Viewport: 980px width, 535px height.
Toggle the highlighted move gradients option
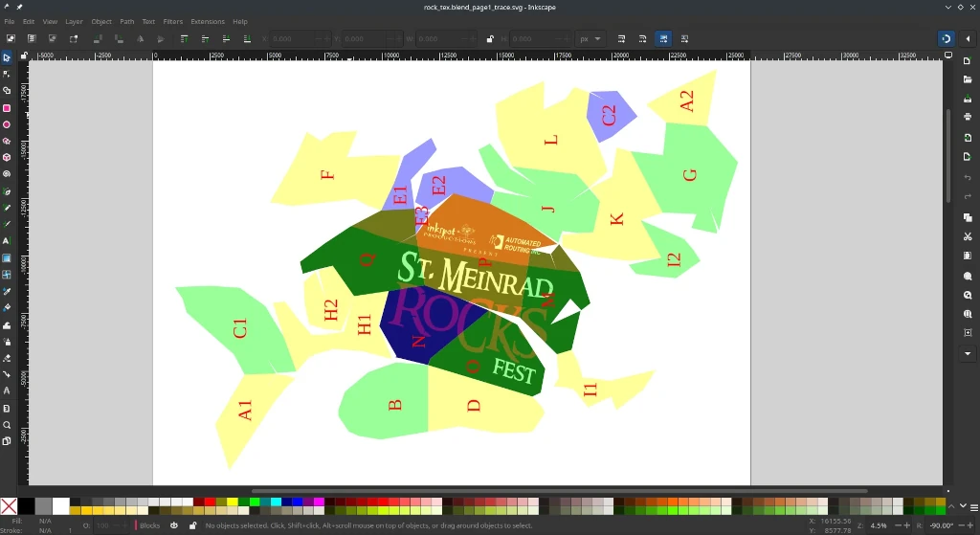click(663, 38)
